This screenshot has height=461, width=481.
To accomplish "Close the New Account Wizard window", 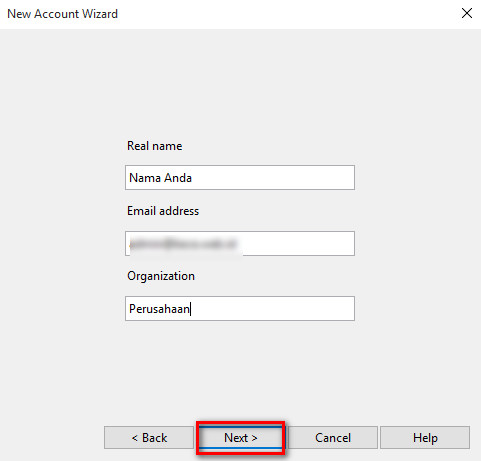I will pyautogui.click(x=467, y=13).
